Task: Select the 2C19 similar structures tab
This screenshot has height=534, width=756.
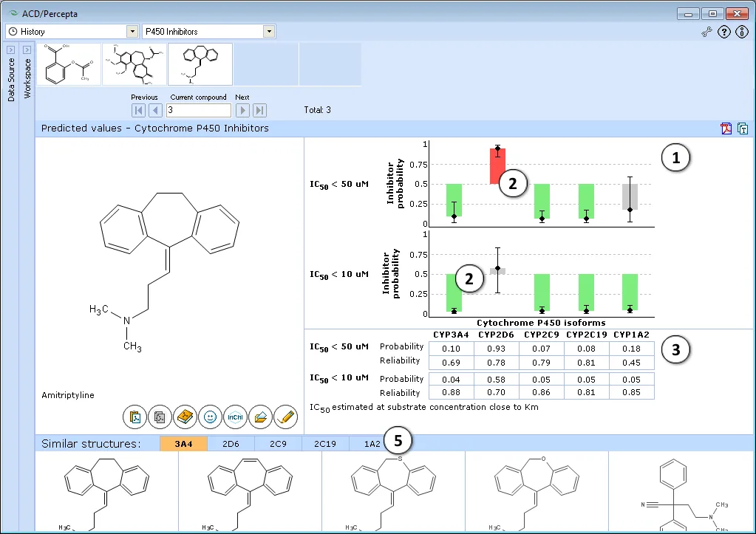Action: tap(325, 444)
